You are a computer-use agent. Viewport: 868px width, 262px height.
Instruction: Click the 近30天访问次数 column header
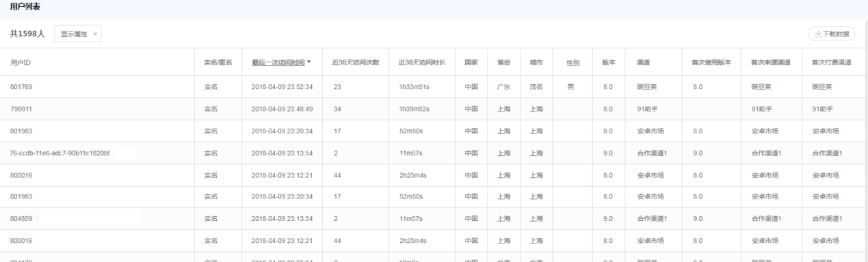(x=356, y=62)
